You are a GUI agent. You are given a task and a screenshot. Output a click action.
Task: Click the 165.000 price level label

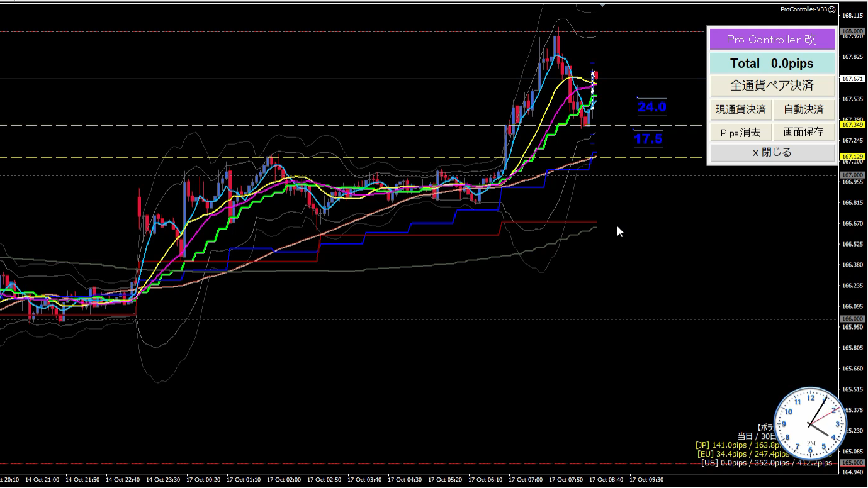[x=853, y=462]
